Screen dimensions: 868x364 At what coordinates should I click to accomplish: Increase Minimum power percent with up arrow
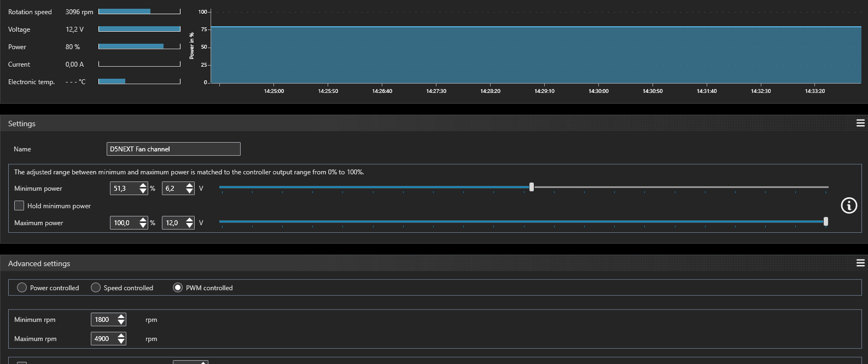[x=143, y=186]
